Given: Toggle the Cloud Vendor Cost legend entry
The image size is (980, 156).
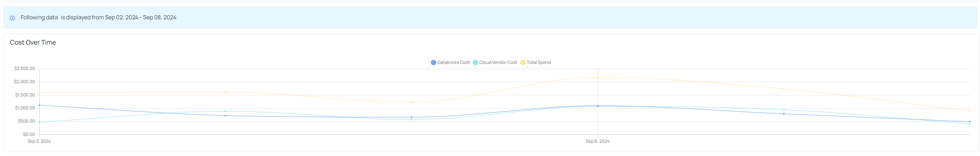Looking at the screenshot, I should point(495,63).
